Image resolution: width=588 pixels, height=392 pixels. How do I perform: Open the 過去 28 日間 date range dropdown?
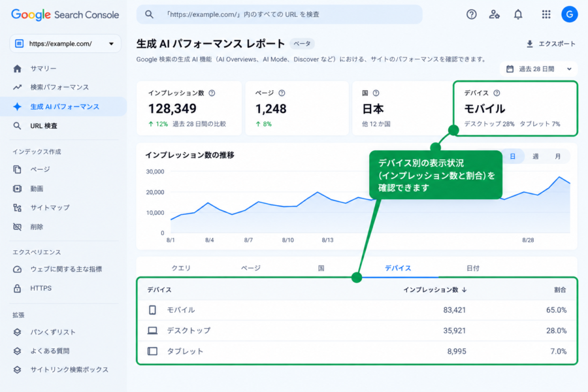[538, 69]
